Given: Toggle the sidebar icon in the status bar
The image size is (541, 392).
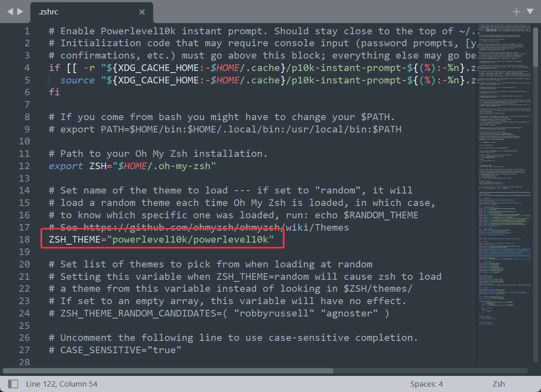Looking at the screenshot, I should click(13, 384).
